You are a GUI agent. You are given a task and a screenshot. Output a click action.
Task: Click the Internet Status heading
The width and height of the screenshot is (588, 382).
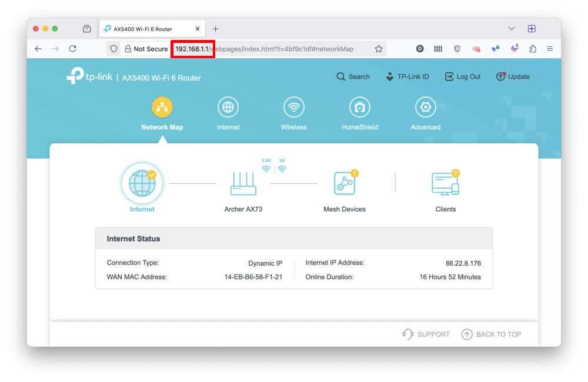click(x=133, y=239)
